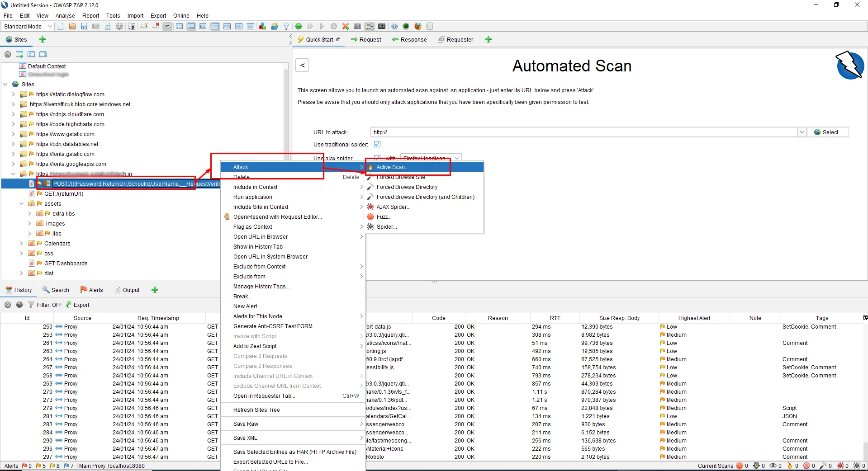
Task: Click the lightbulb icon in the toolbar
Action: 286,26
